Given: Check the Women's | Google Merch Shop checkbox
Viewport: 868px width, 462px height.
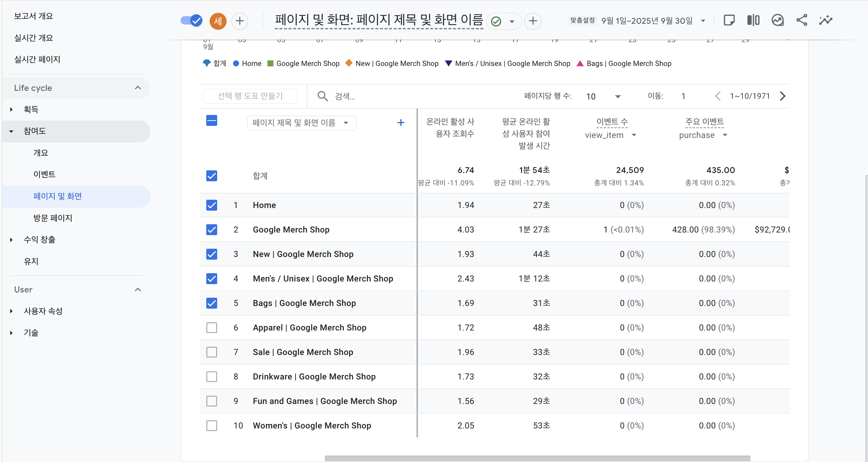Looking at the screenshot, I should pos(212,425).
